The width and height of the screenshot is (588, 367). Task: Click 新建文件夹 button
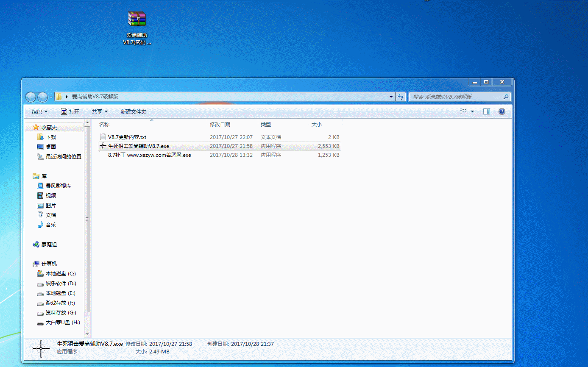pos(133,111)
